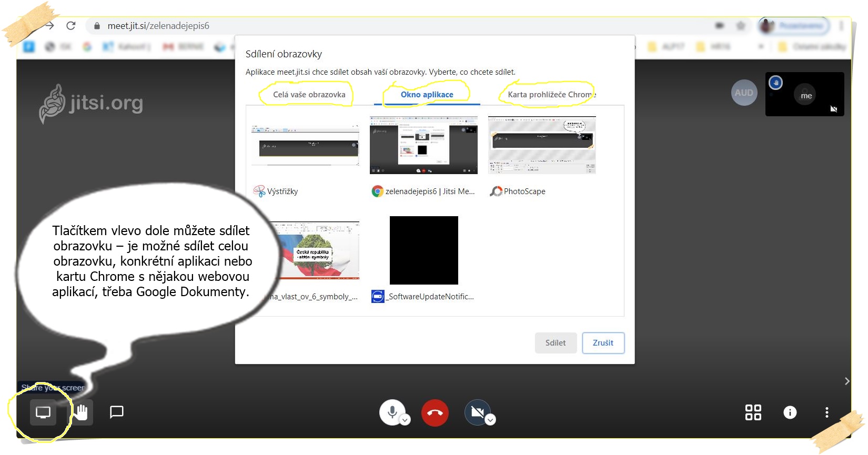Open the Chrome profile button

tap(794, 25)
